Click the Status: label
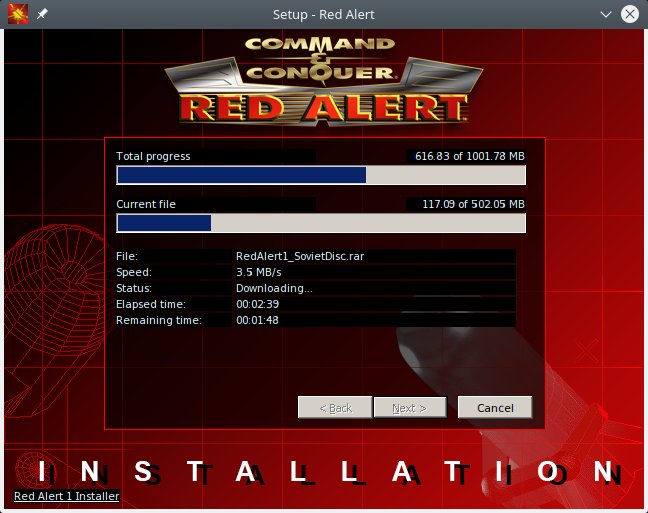This screenshot has height=513, width=648. coord(134,288)
